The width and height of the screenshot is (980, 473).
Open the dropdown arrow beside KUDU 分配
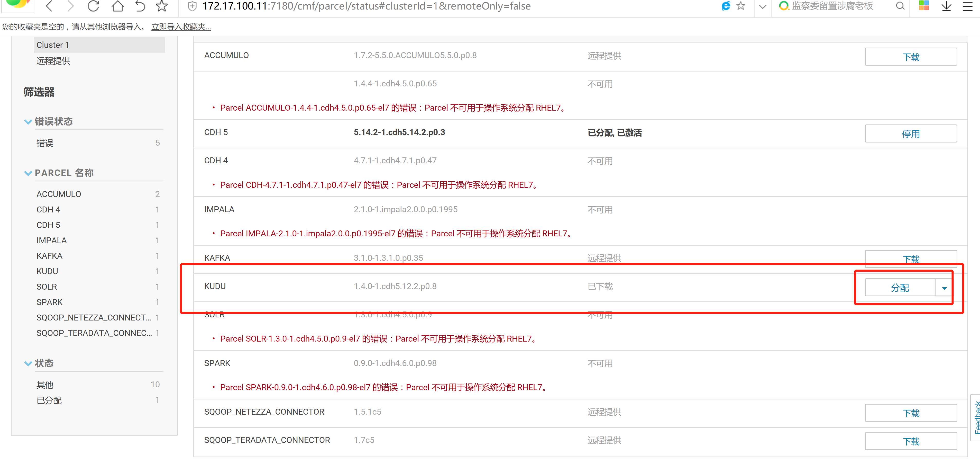(x=944, y=288)
